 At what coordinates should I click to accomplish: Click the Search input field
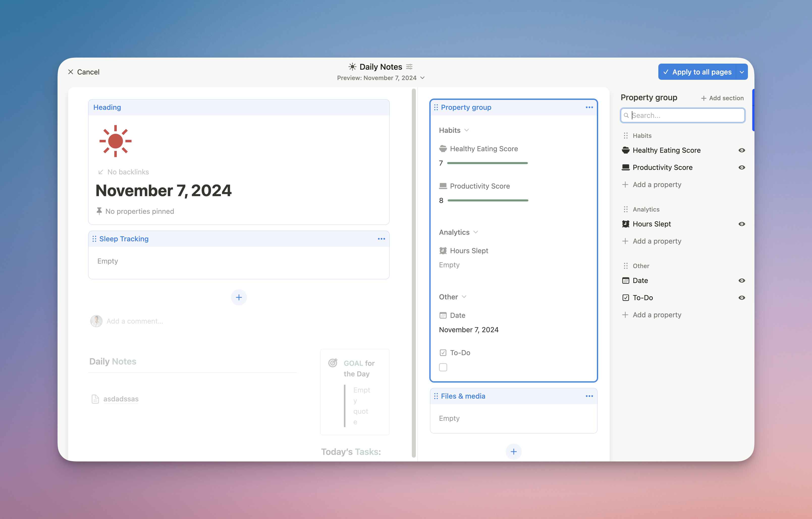click(683, 115)
